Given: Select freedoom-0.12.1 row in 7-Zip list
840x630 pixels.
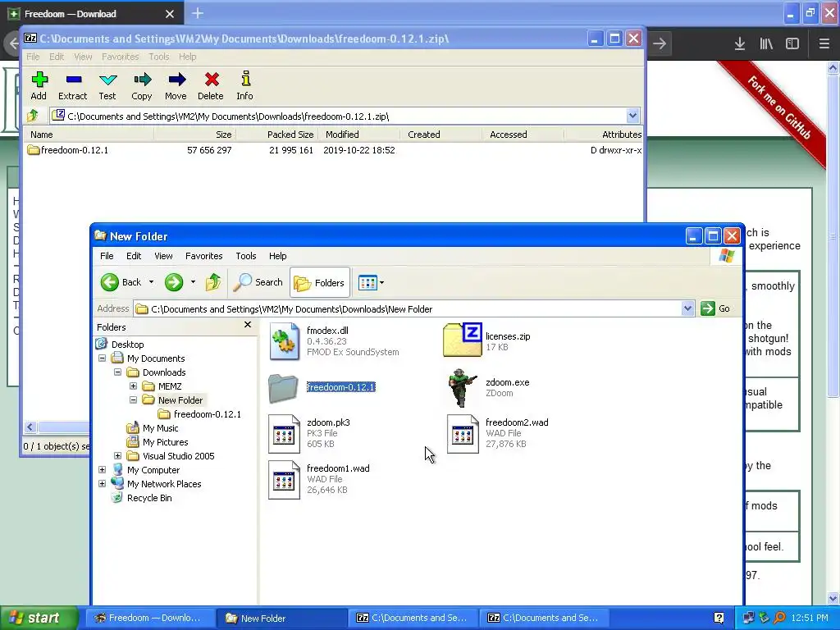Looking at the screenshot, I should (x=333, y=150).
